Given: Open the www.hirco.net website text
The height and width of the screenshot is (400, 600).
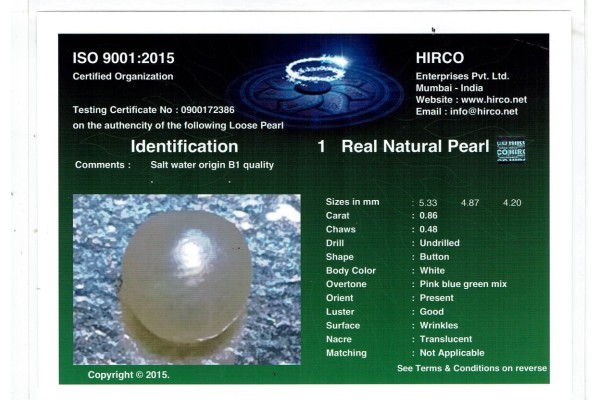Looking at the screenshot, I should [x=494, y=100].
